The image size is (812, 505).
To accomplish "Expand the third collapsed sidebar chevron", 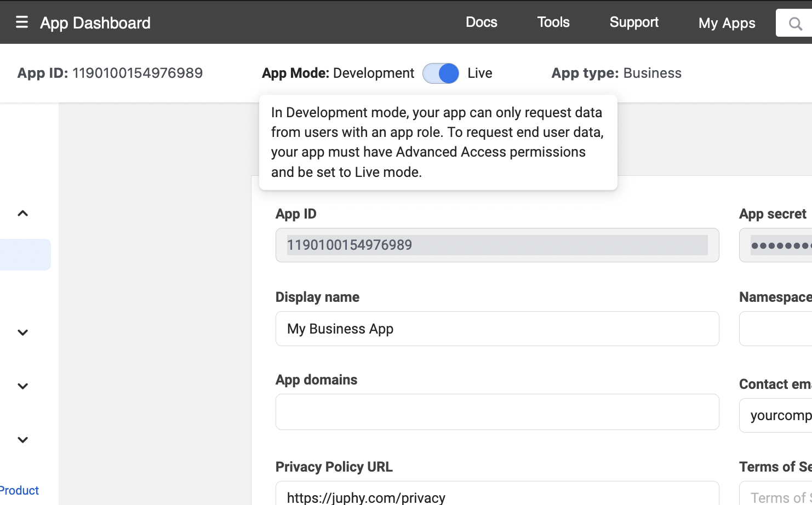I will tap(22, 440).
